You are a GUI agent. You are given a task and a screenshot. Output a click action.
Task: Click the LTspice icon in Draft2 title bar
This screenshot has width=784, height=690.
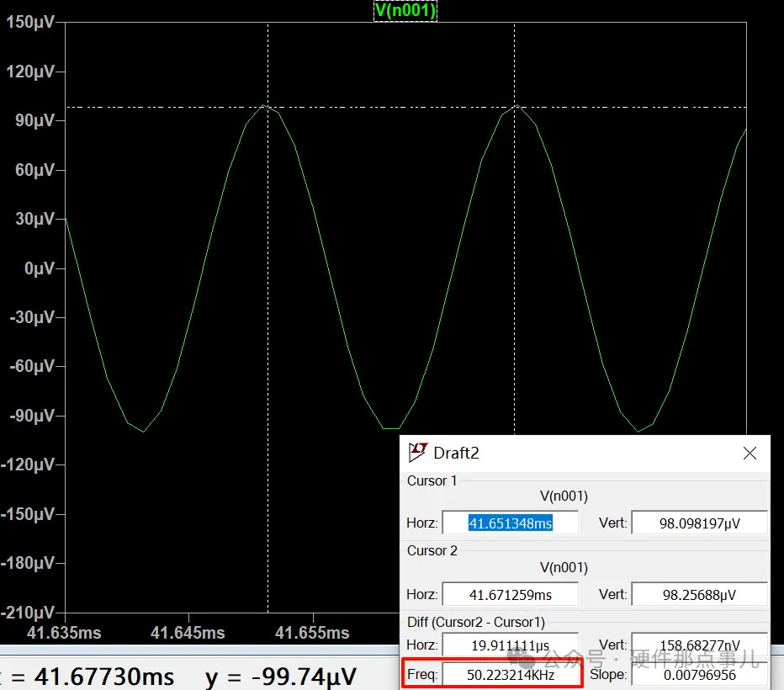pyautogui.click(x=417, y=453)
